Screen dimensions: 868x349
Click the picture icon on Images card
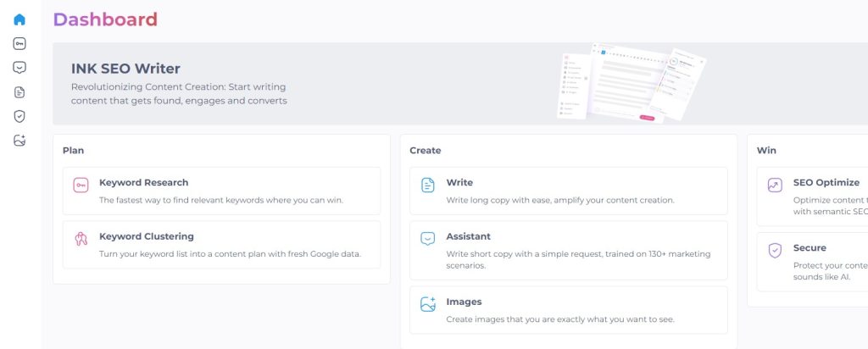(x=428, y=304)
